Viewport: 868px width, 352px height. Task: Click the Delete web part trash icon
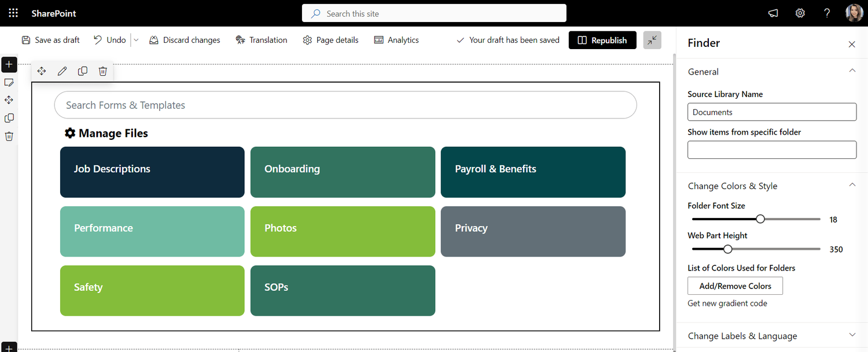[102, 71]
